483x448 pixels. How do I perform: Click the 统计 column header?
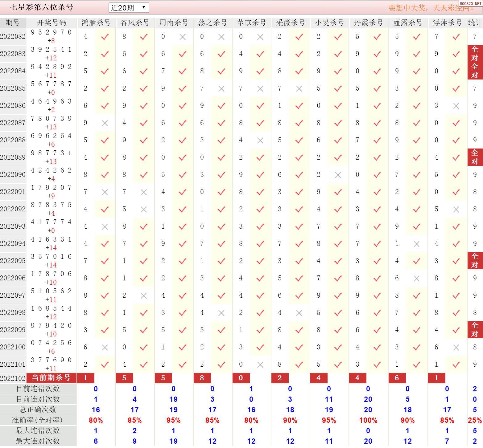coord(475,22)
